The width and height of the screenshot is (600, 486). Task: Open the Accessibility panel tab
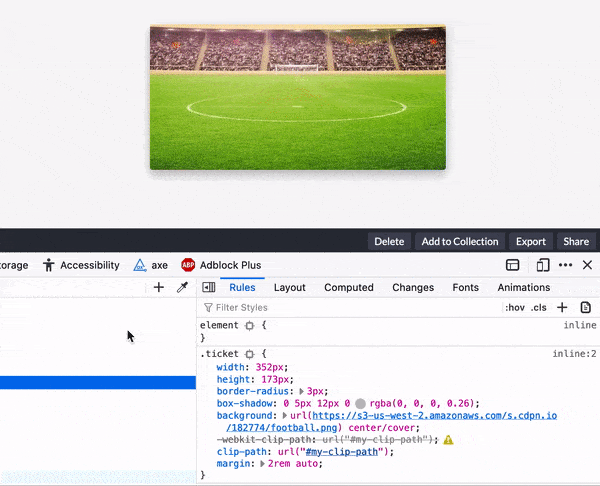point(81,265)
